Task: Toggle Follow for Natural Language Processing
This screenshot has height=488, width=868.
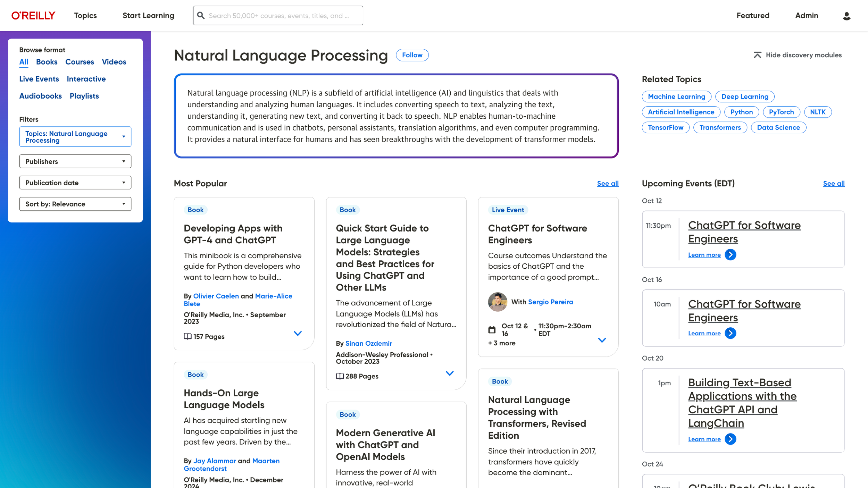Action: click(x=412, y=55)
